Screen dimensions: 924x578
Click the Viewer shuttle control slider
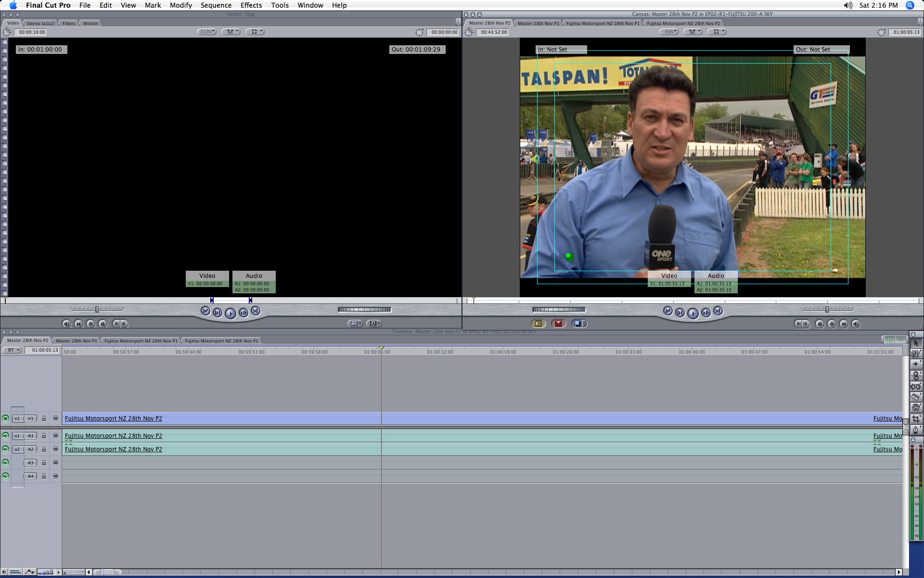[97, 309]
